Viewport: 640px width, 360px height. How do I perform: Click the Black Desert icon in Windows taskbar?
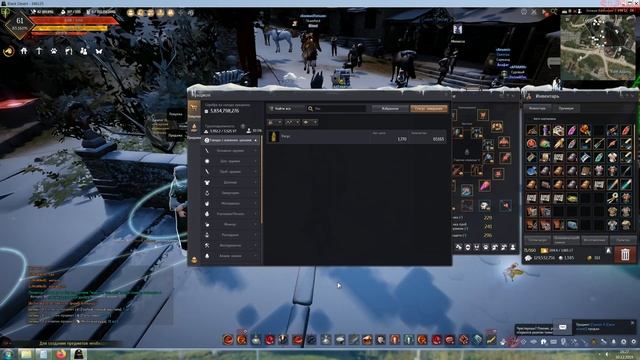pyautogui.click(x=79, y=354)
